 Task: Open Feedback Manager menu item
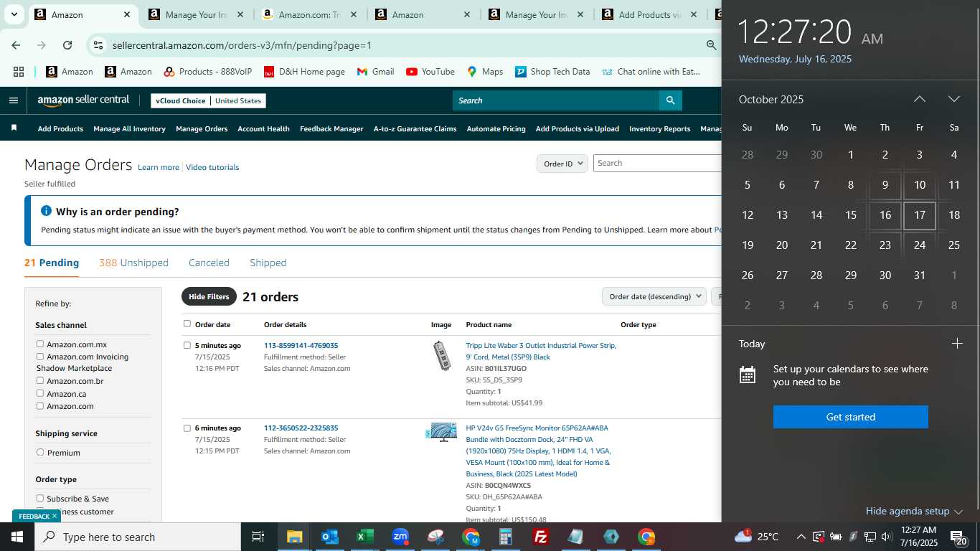point(331,128)
